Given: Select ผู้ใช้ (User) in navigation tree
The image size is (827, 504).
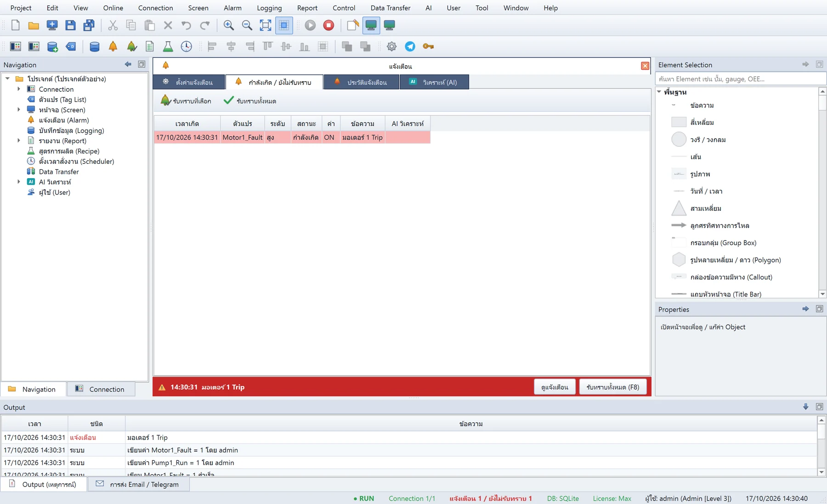Looking at the screenshot, I should tap(54, 192).
